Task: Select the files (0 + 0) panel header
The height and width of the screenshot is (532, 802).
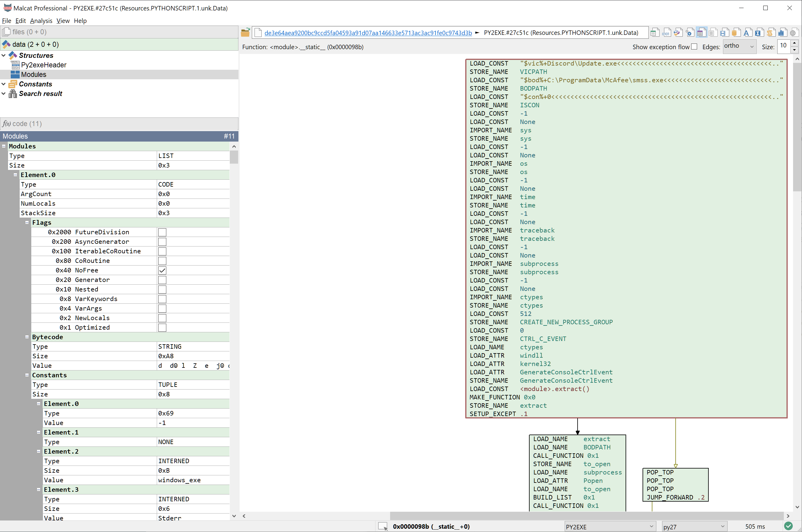Action: [119, 32]
